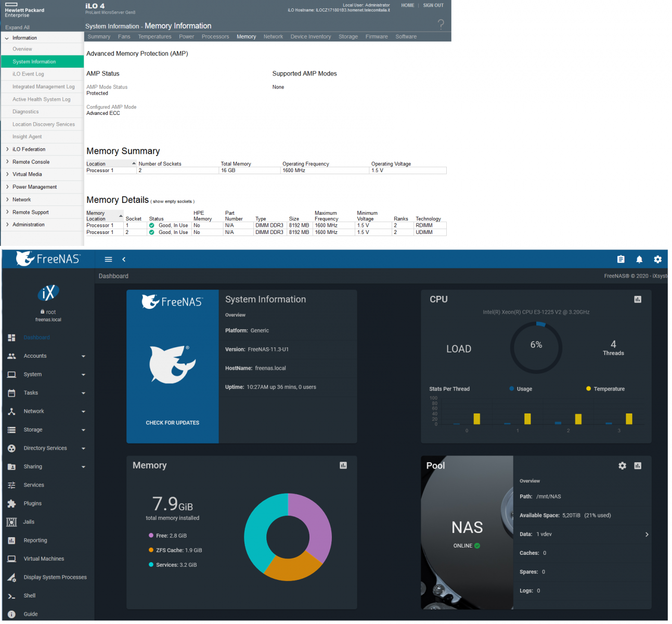Click the CPU load 6% gauge
This screenshot has height=624, width=672.
pyautogui.click(x=536, y=347)
